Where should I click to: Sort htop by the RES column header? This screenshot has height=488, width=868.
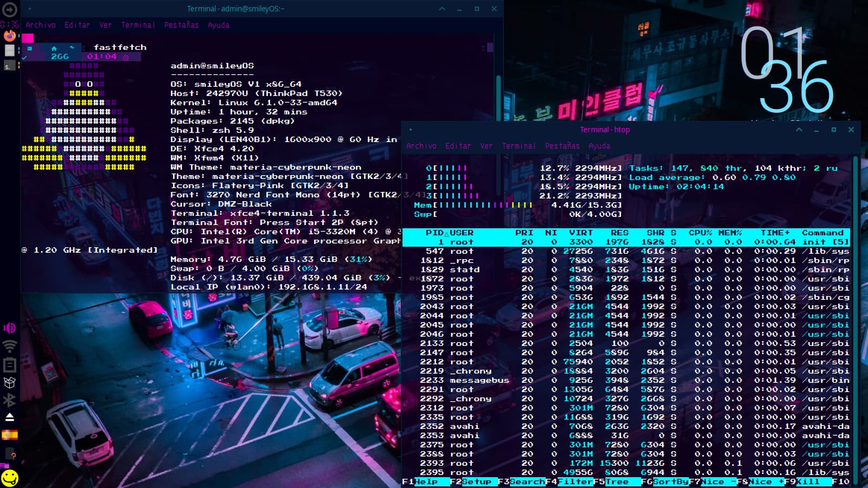(x=620, y=233)
